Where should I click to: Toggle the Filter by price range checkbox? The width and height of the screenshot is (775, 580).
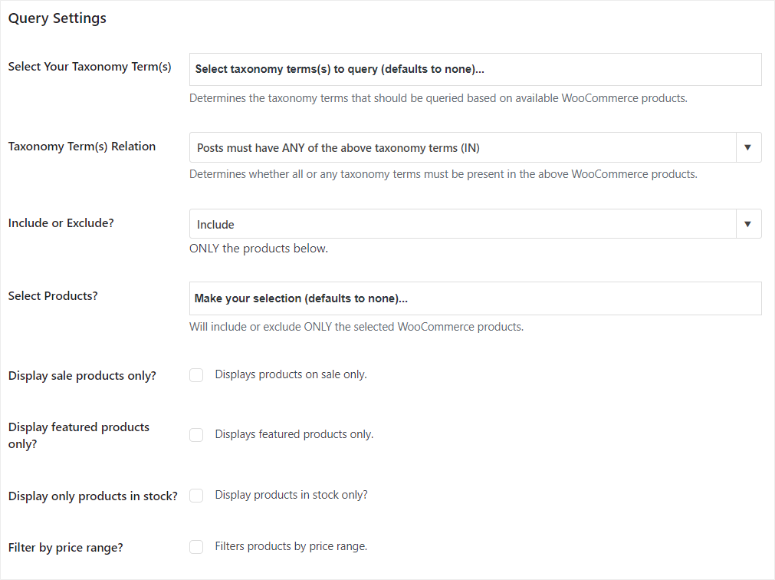pos(196,547)
